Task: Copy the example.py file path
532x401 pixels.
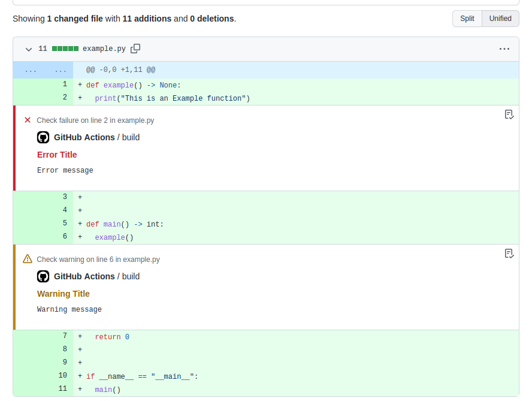Action: tap(136, 49)
